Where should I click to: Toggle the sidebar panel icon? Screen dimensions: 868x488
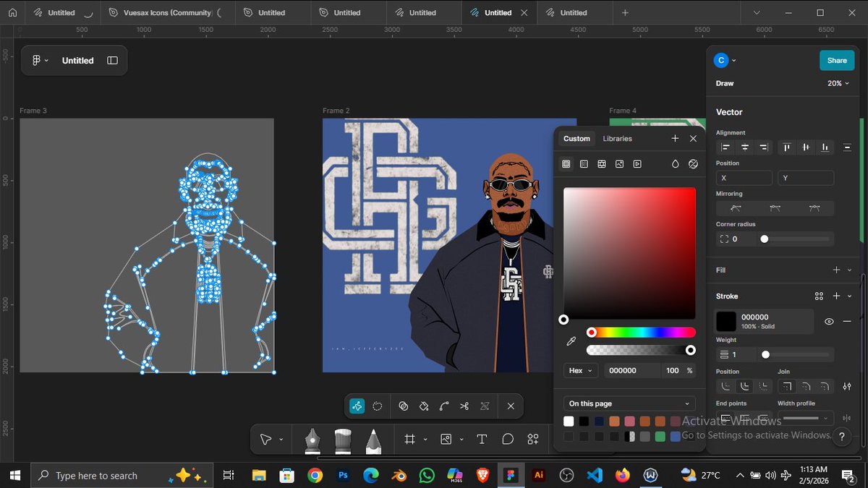point(112,61)
